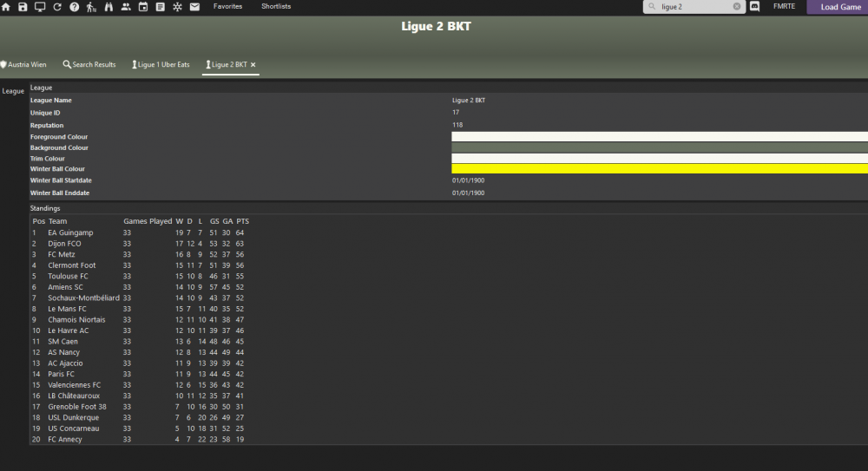Image resolution: width=868 pixels, height=471 pixels.
Task: Edit the Unique ID value 17
Action: (456, 113)
